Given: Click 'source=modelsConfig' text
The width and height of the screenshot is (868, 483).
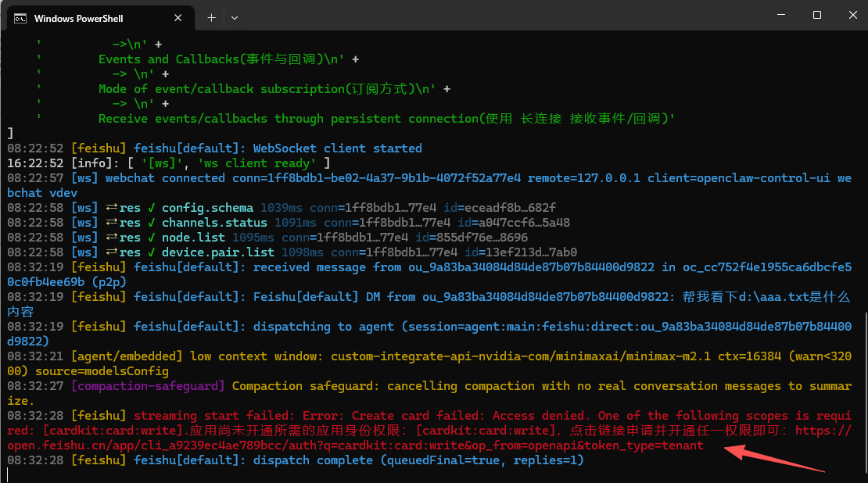Looking at the screenshot, I should pyautogui.click(x=102, y=371).
